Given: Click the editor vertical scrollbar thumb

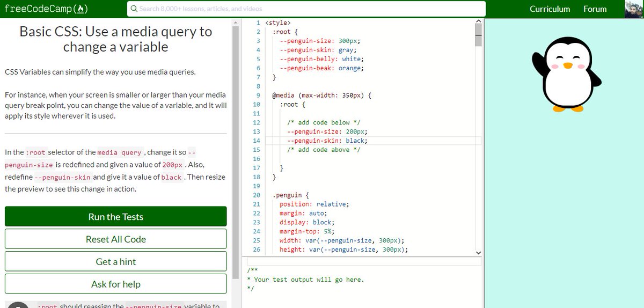Looking at the screenshot, I should pyautogui.click(x=479, y=36).
